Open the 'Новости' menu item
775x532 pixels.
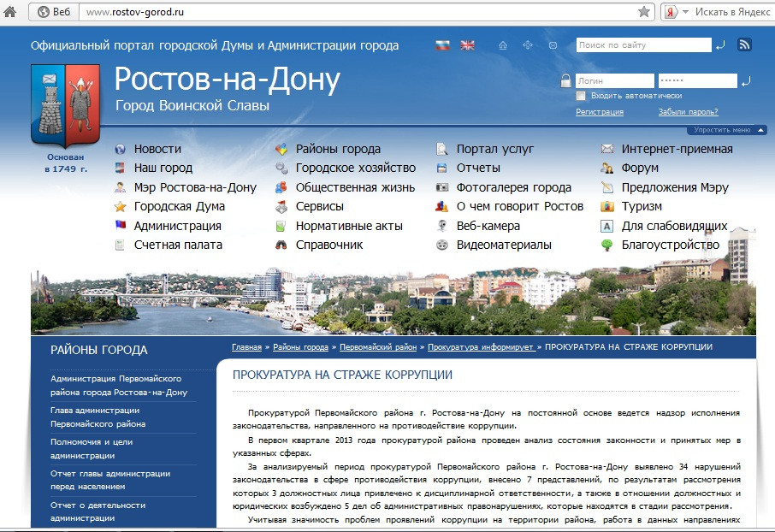click(x=157, y=149)
